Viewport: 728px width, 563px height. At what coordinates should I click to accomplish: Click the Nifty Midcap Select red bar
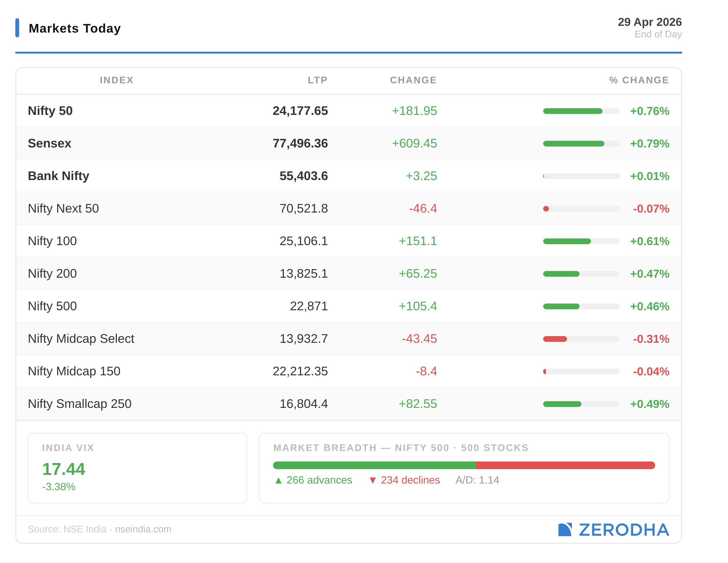point(555,339)
